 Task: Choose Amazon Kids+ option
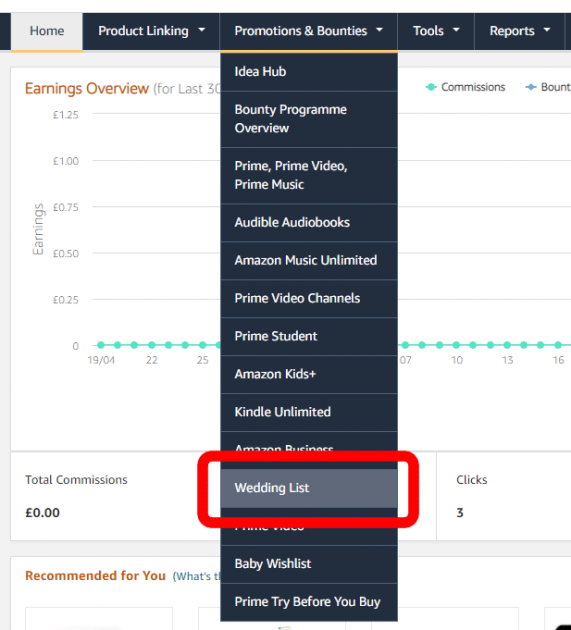[309, 374]
